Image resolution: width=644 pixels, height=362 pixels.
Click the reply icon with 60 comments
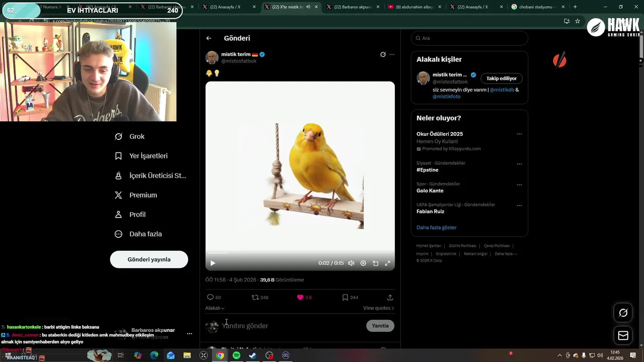(214, 297)
